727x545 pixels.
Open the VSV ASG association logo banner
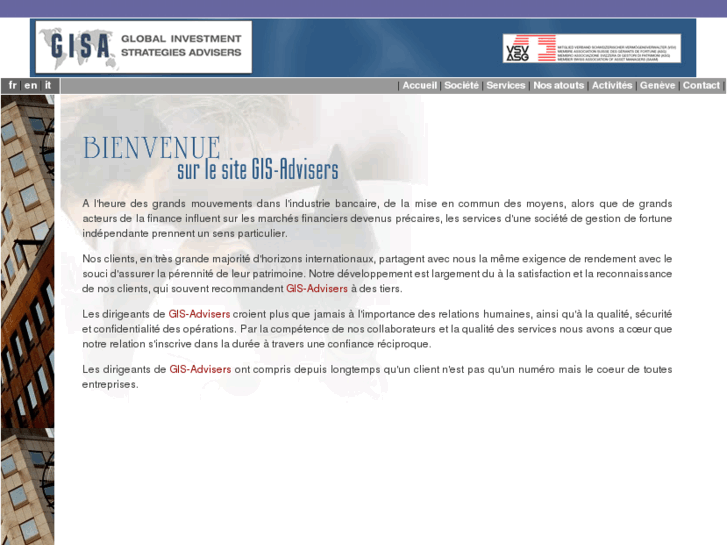(x=592, y=48)
